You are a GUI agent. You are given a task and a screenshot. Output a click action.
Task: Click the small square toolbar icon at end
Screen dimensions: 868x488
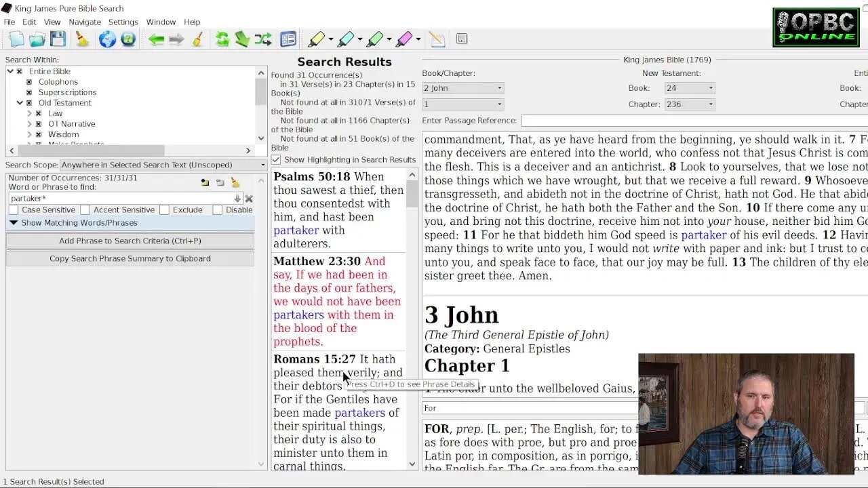(x=462, y=39)
